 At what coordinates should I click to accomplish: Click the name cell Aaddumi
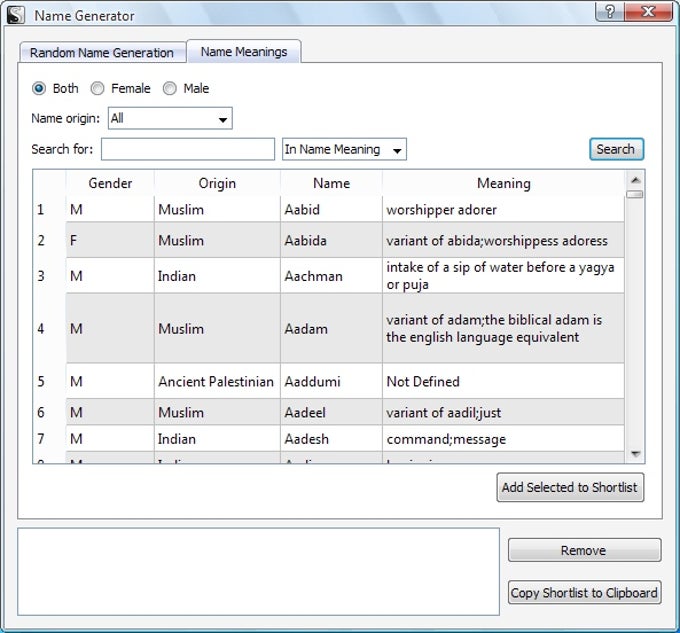click(331, 381)
